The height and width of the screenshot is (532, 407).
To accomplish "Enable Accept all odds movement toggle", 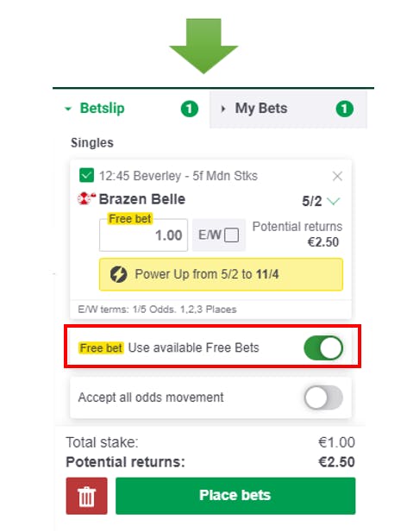I will pyautogui.click(x=323, y=397).
